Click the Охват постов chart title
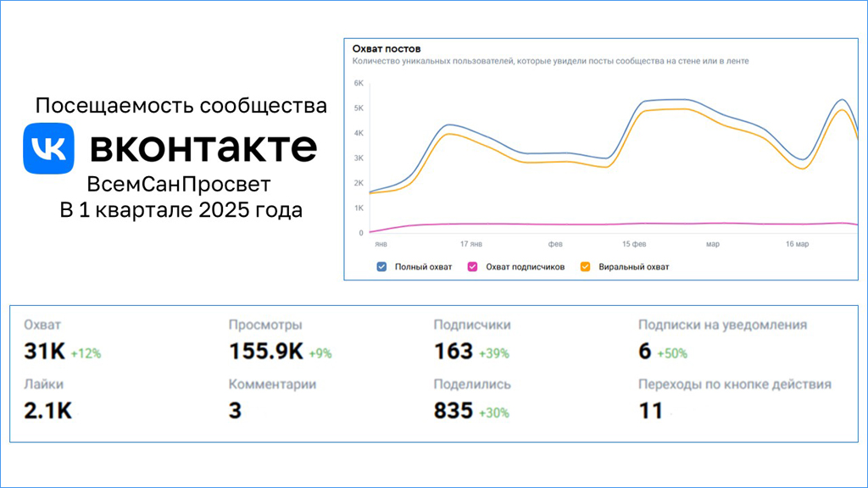The image size is (868, 488). tap(387, 48)
